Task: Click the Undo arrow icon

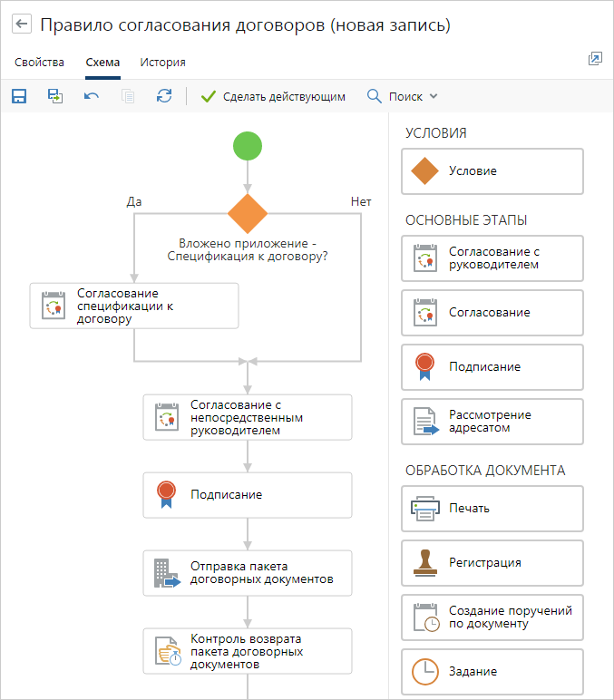Action: click(92, 96)
